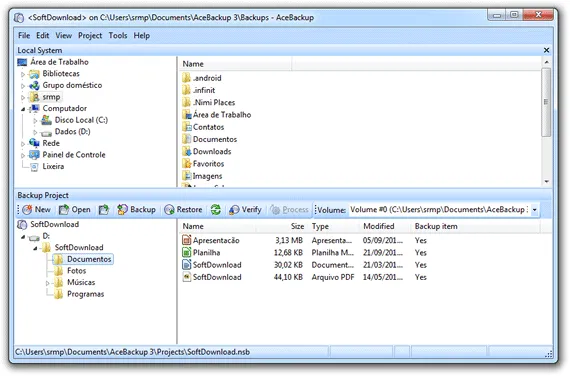This screenshot has height=376, width=570.
Task: Collapse the Computador tree node
Action: [23, 109]
